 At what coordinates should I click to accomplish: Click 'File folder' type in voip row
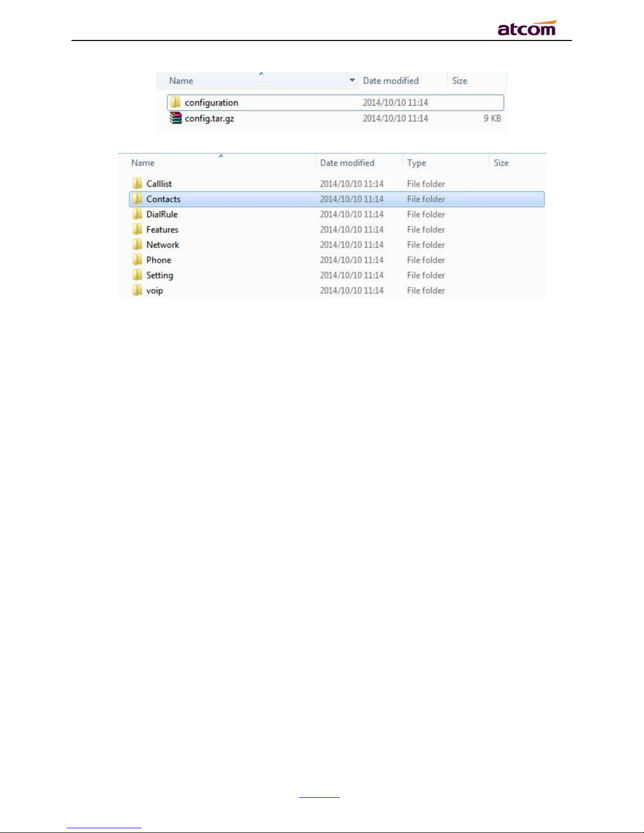click(426, 290)
